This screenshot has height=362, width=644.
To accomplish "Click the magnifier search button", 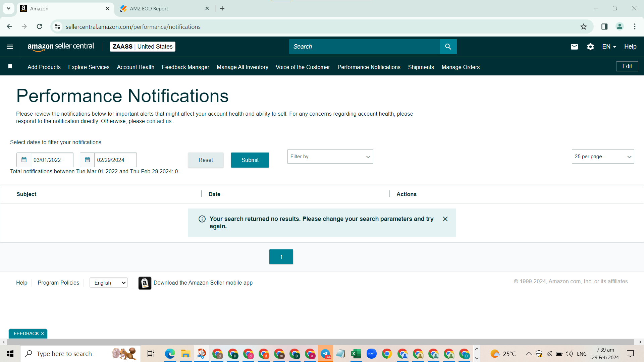I will [448, 47].
